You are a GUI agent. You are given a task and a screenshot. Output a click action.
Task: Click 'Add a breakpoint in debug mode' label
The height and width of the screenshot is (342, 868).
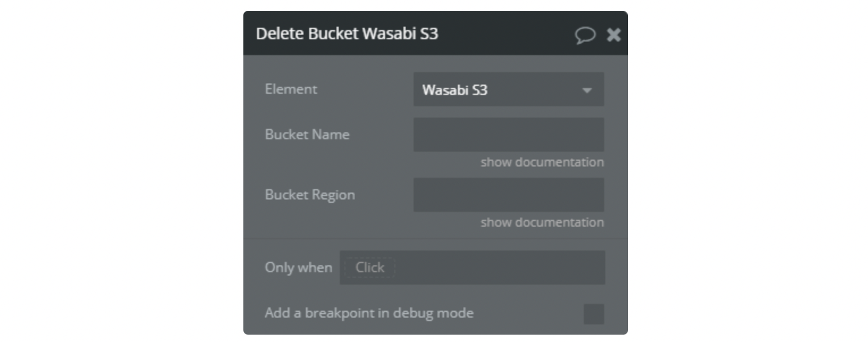(369, 313)
